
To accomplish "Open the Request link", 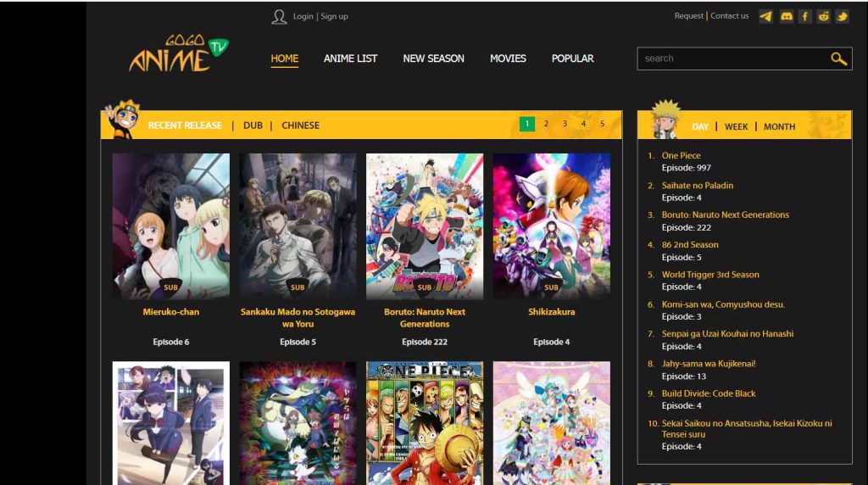I will click(688, 15).
